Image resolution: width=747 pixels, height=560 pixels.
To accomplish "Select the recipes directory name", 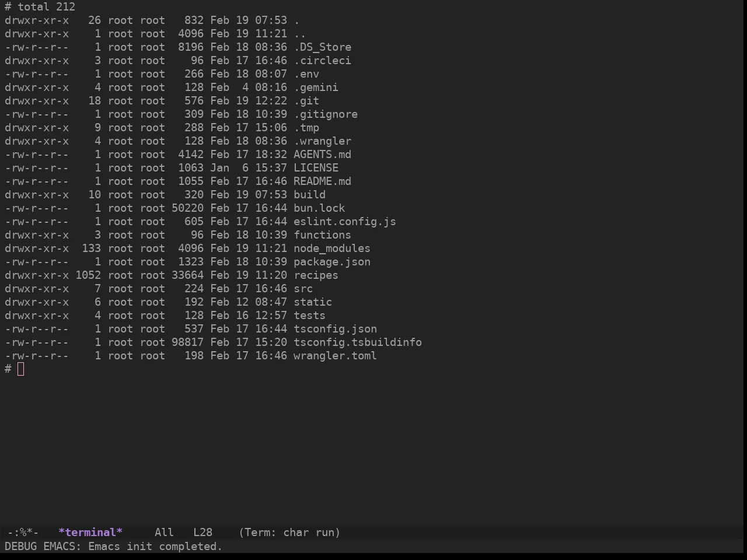I will (x=316, y=275).
